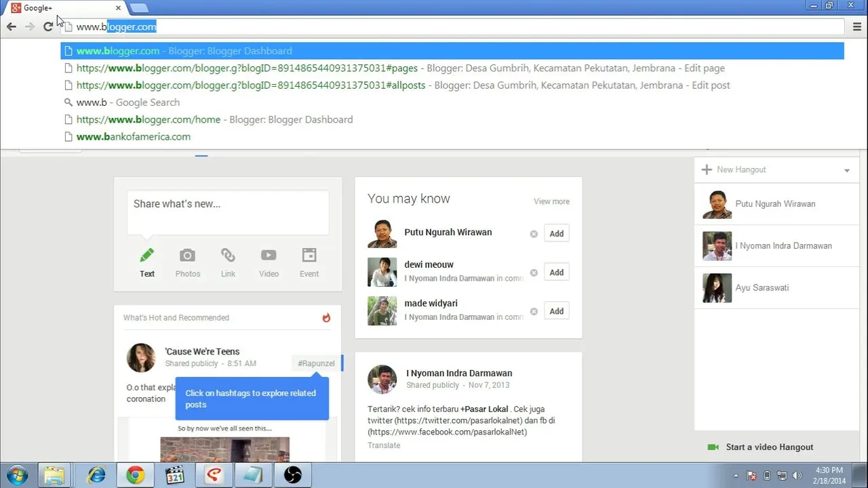Open Internet Explorer from taskbar

click(x=96, y=475)
